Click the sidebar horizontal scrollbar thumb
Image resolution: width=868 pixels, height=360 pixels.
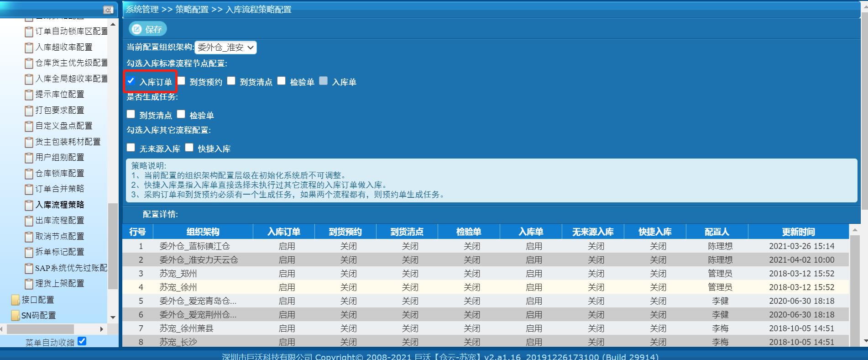click(40, 329)
